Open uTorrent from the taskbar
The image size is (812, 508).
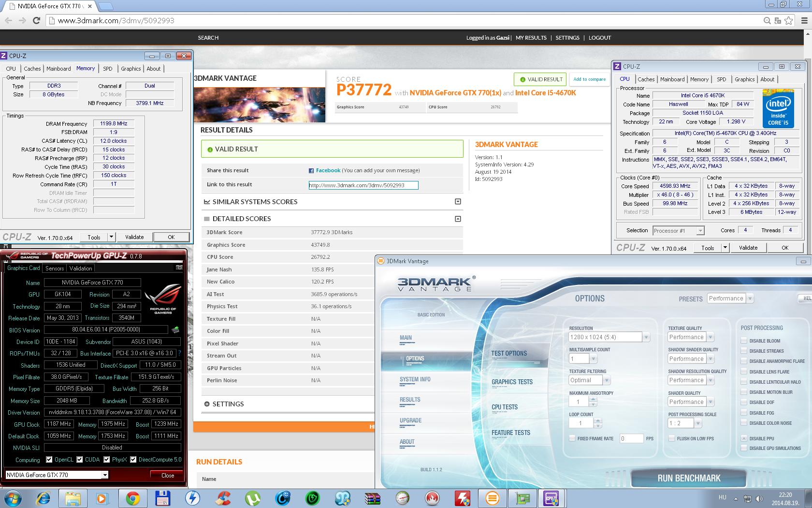(x=252, y=498)
